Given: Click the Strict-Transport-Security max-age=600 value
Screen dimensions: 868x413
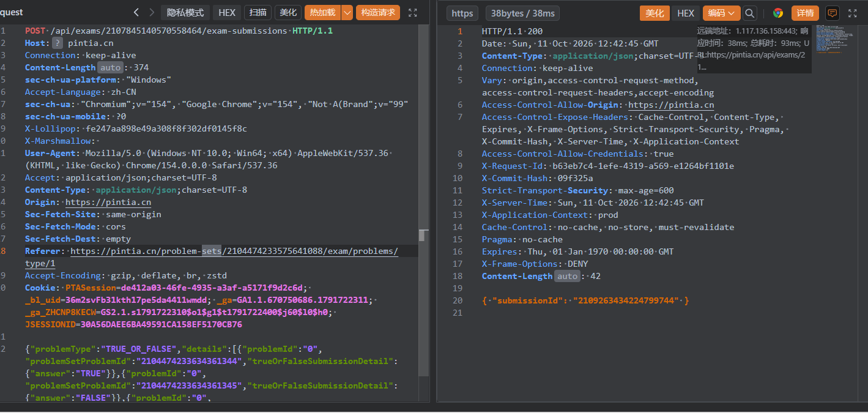Looking at the screenshot, I should pos(646,190).
